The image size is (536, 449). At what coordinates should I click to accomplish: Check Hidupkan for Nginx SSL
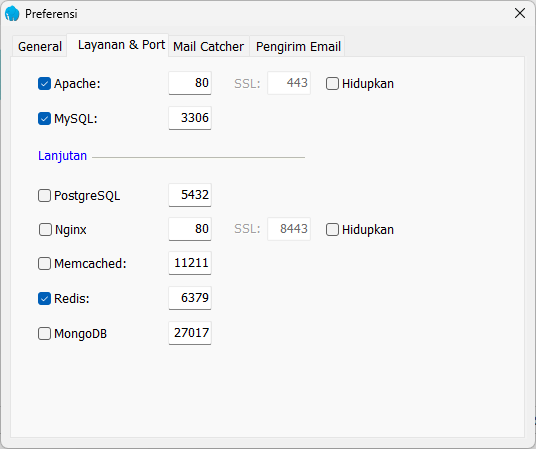pos(332,229)
